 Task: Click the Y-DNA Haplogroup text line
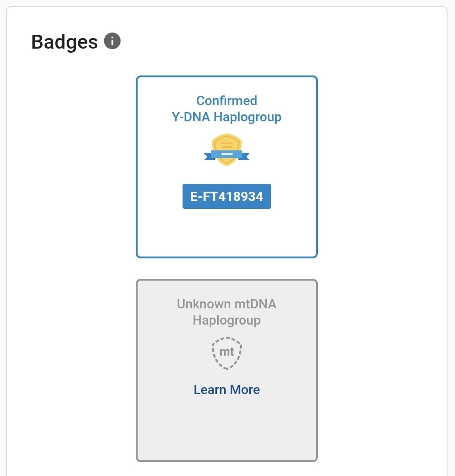click(x=227, y=117)
